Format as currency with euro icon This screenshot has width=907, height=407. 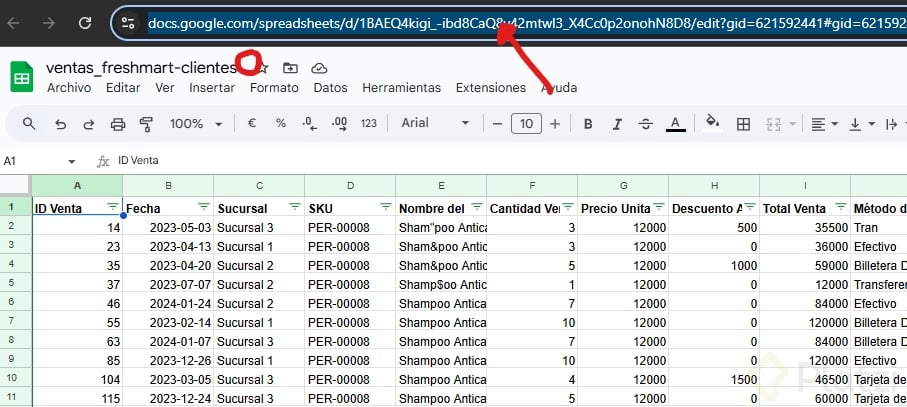pos(252,123)
